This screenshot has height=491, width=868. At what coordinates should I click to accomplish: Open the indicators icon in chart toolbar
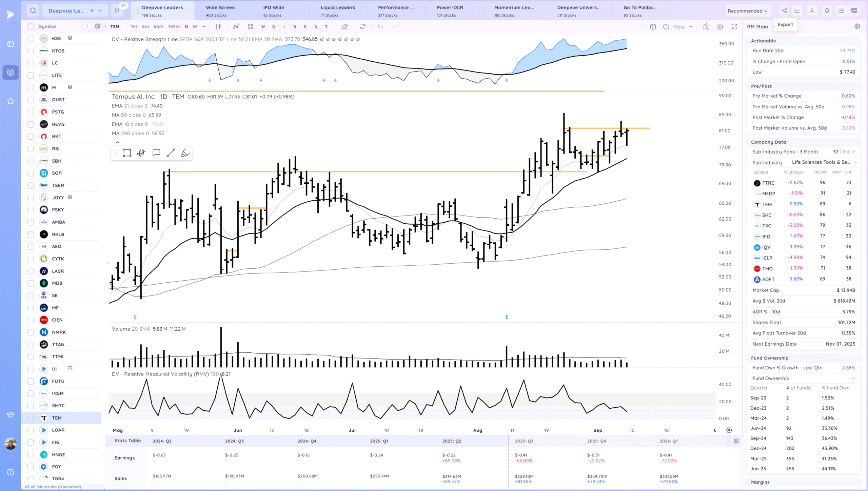236,26
